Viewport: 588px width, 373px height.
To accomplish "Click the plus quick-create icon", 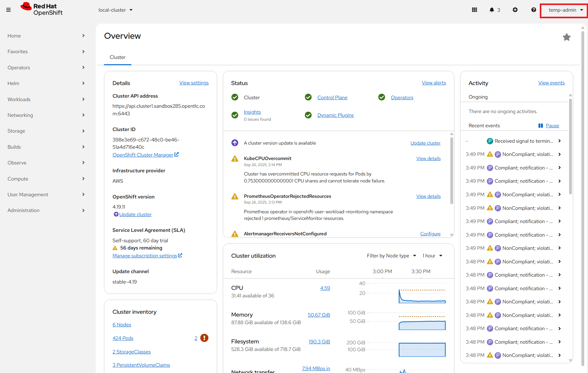I will [x=515, y=10].
